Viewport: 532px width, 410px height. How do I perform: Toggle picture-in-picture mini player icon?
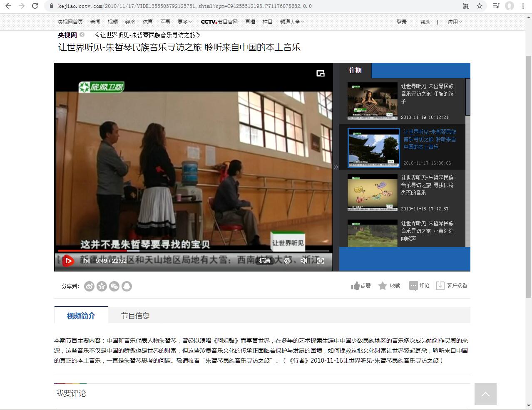coord(320,74)
